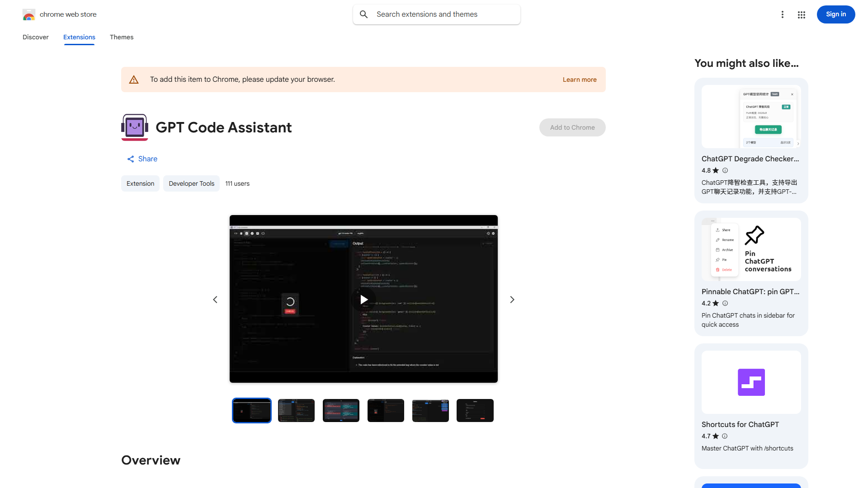Click the search magnifying glass icon
This screenshot has width=868, height=488.
pos(363,14)
